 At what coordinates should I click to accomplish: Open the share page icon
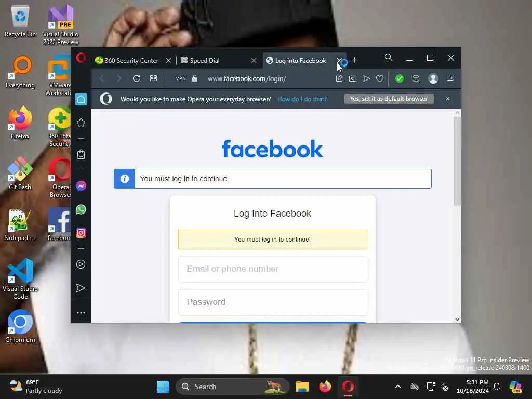(339, 79)
